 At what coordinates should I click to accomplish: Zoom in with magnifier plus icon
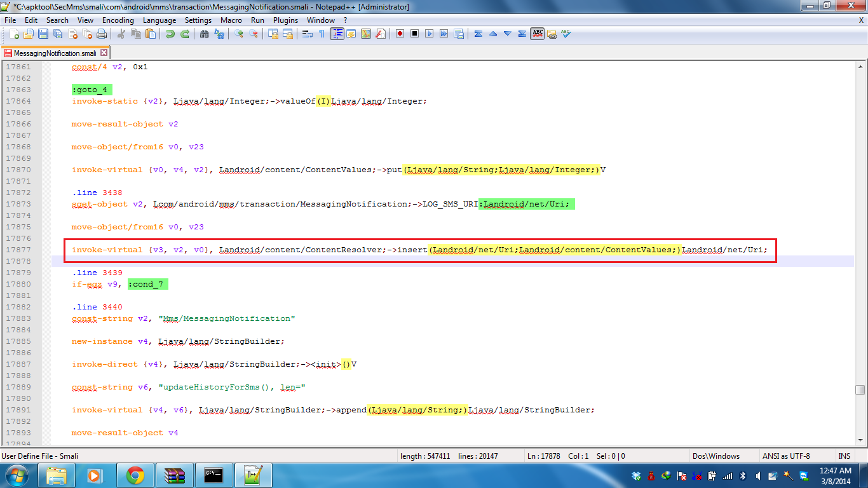(239, 34)
